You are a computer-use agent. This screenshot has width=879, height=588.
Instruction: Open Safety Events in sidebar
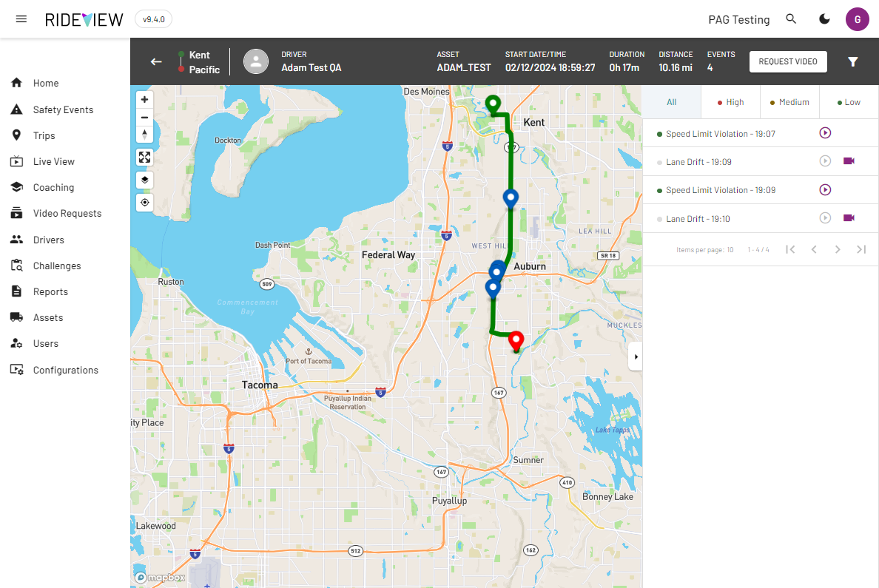point(65,110)
